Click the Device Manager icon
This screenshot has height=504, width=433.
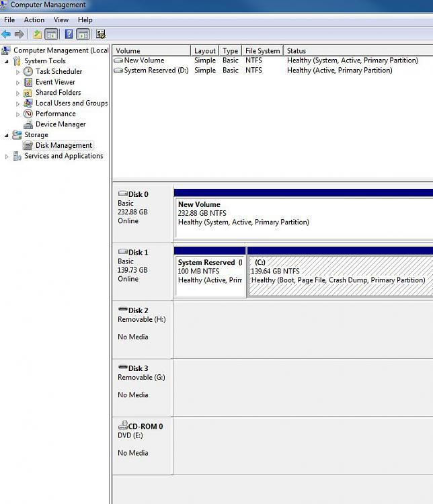pyautogui.click(x=28, y=124)
